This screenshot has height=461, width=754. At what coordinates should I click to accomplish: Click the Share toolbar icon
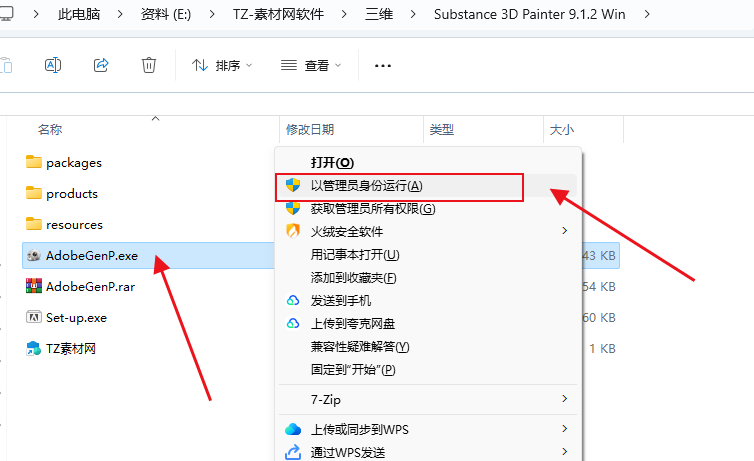point(101,65)
